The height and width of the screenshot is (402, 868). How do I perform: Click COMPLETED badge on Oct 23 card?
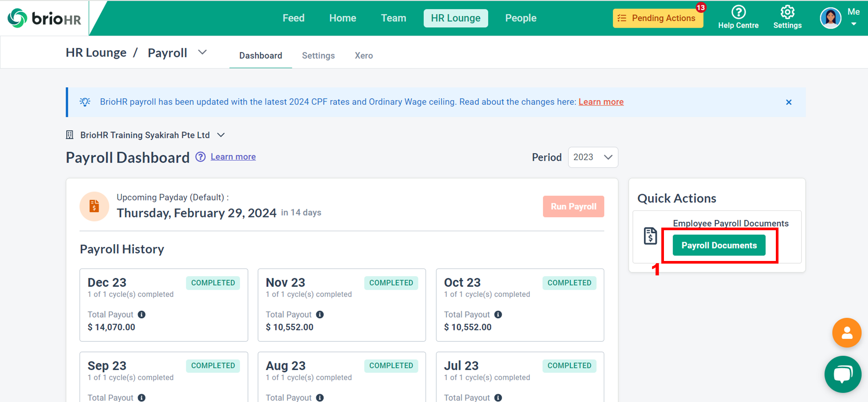569,283
